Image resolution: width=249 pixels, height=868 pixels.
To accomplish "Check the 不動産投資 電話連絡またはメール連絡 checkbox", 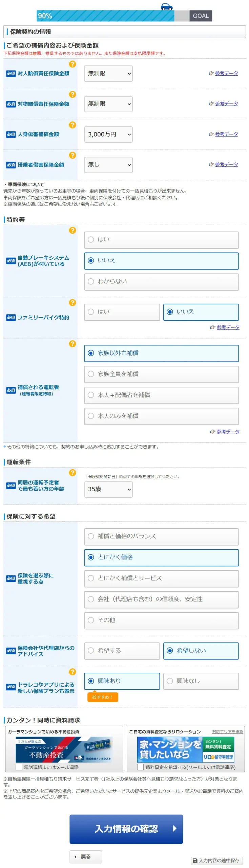I will click(19, 767).
